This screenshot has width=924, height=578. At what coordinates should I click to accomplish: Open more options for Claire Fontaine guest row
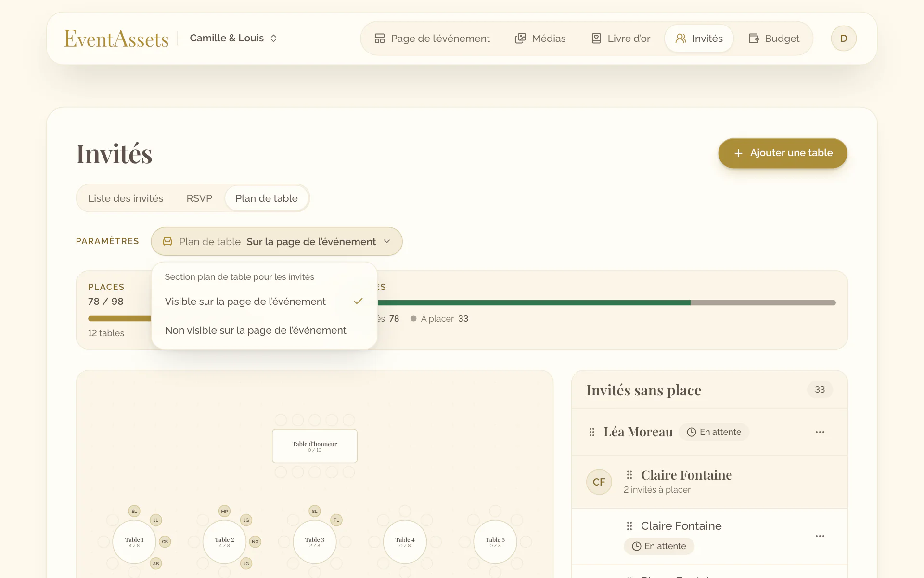pos(820,536)
